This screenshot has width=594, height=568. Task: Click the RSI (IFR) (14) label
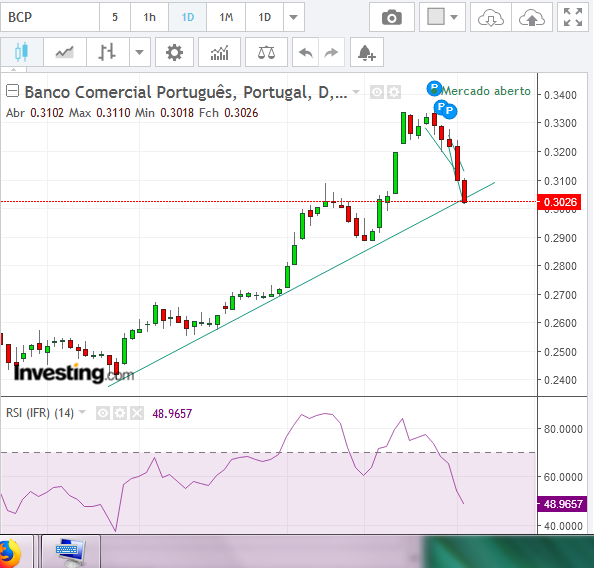40,413
